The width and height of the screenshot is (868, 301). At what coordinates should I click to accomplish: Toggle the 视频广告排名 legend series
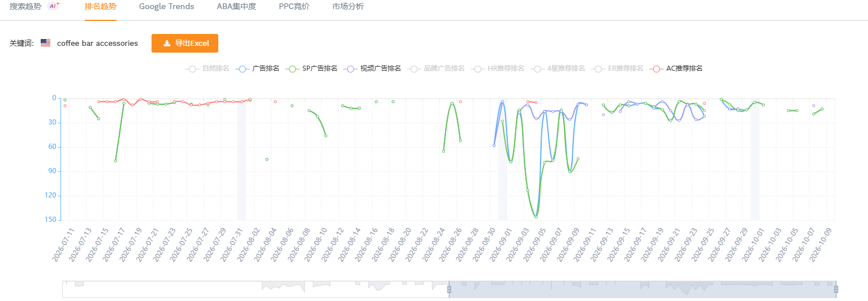point(372,68)
